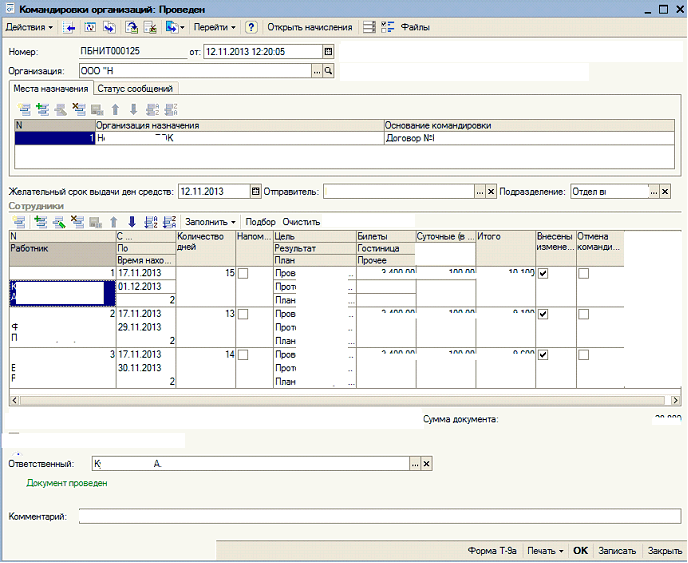688x563 pixels.
Task: Click magnifier icon beside Организация field
Action: click(x=328, y=71)
